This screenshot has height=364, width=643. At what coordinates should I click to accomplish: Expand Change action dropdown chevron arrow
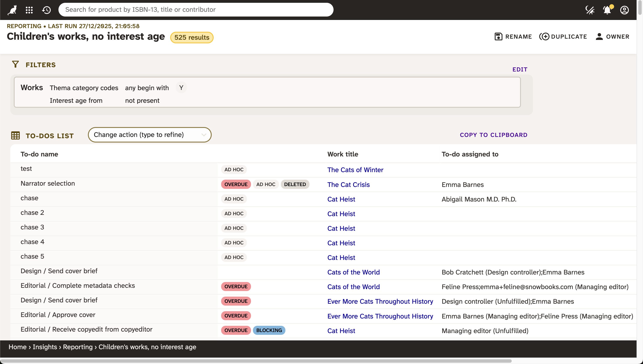pos(204,135)
